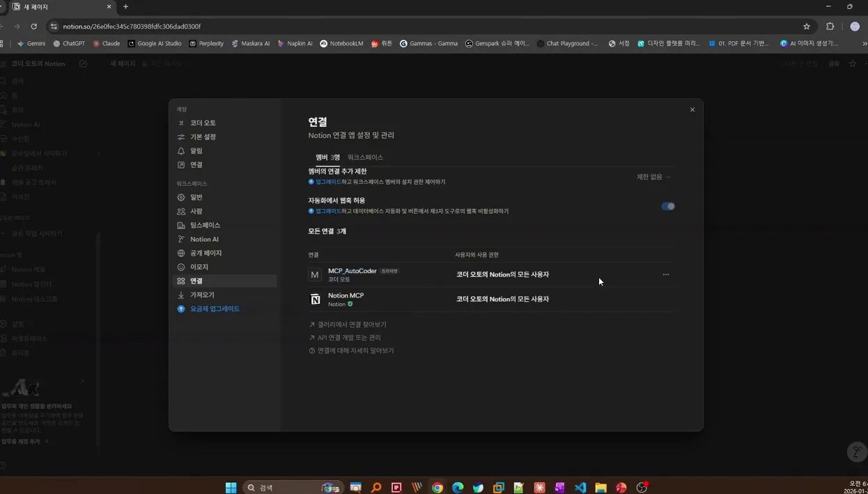This screenshot has width=868, height=494.
Task: Select MCP_AutoCoder connection name
Action: point(352,270)
